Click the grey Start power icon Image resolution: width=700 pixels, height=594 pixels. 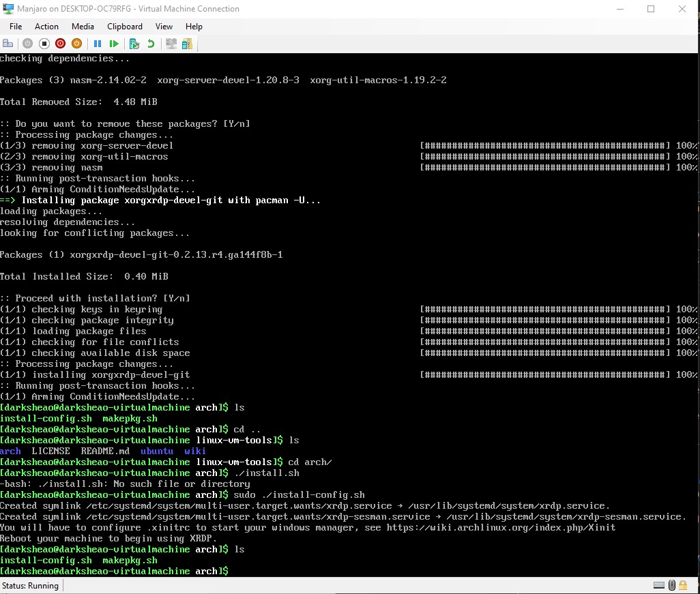pyautogui.click(x=27, y=43)
